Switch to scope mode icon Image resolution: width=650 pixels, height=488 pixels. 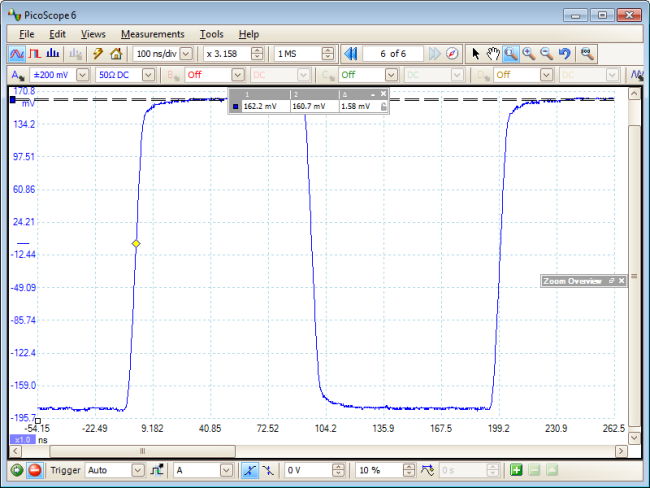pyautogui.click(x=16, y=53)
